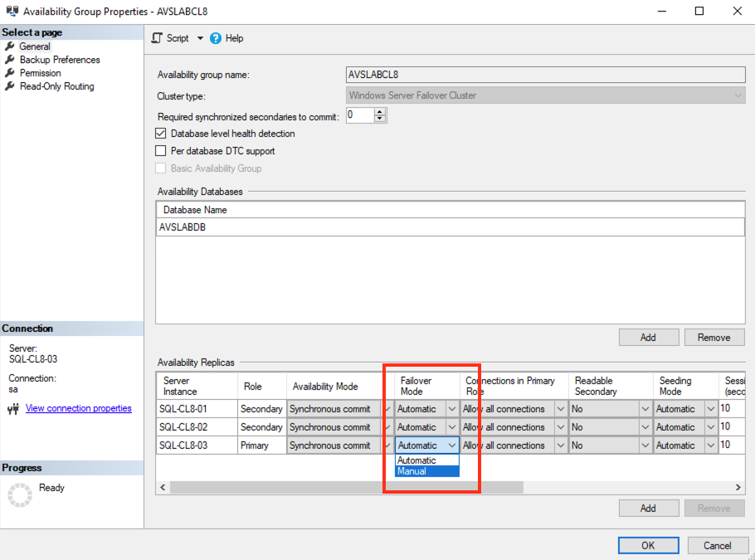Click the replicas horizontal scrollbar right arrow

pyautogui.click(x=738, y=487)
